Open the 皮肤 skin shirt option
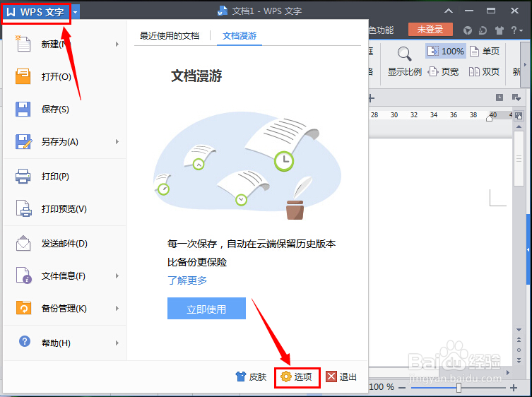 251,377
